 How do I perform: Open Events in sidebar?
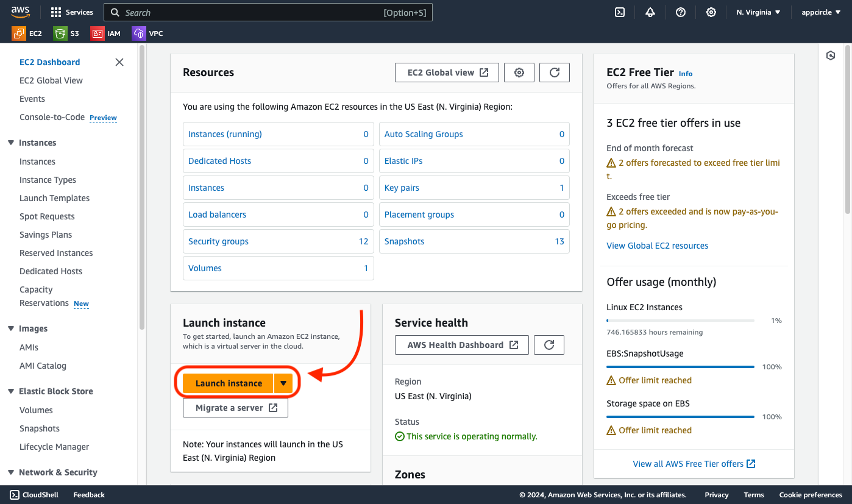tap(32, 99)
